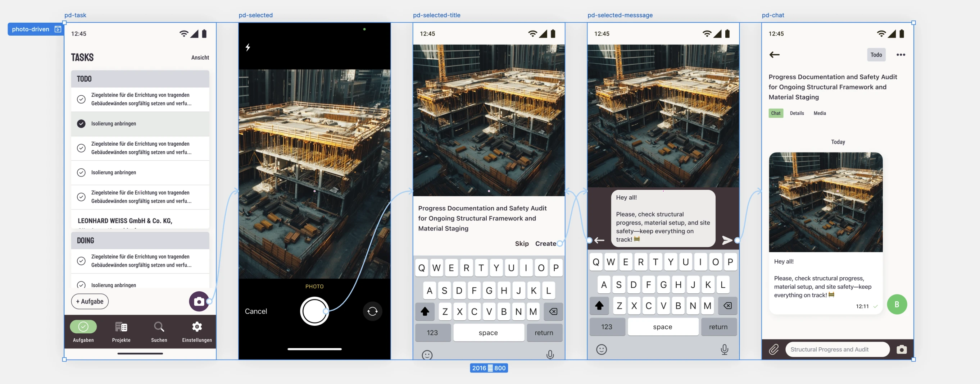Image resolution: width=980 pixels, height=384 pixels.
Task: Open the Ansicht view selector
Action: (x=200, y=58)
